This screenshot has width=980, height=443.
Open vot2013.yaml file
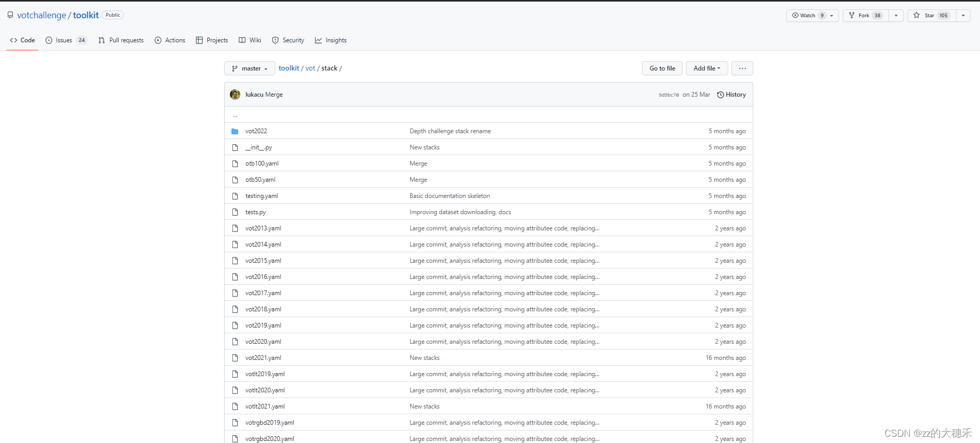(x=263, y=228)
